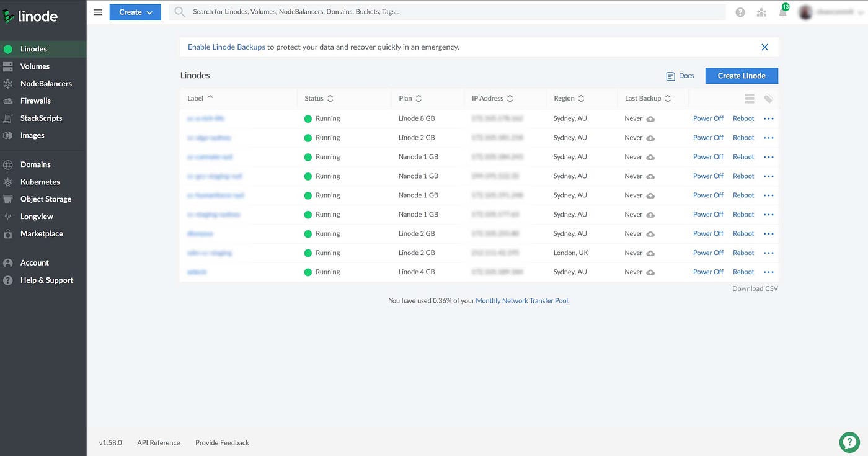
Task: Open more actions for Linode 8 GB row
Action: click(x=769, y=118)
